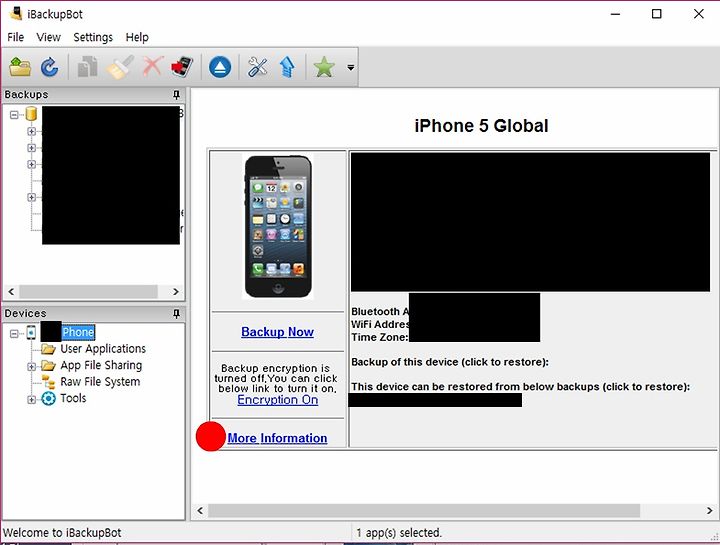Open the Help menu

[137, 37]
